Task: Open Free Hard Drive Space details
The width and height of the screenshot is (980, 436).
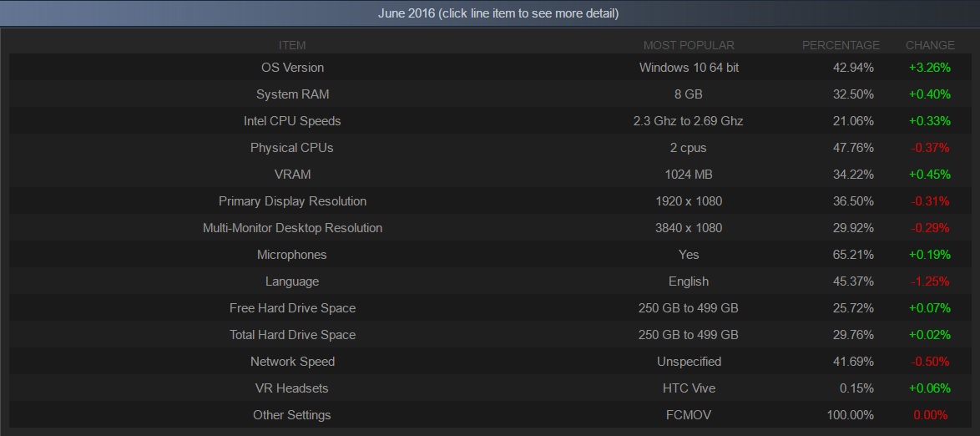Action: click(x=292, y=308)
